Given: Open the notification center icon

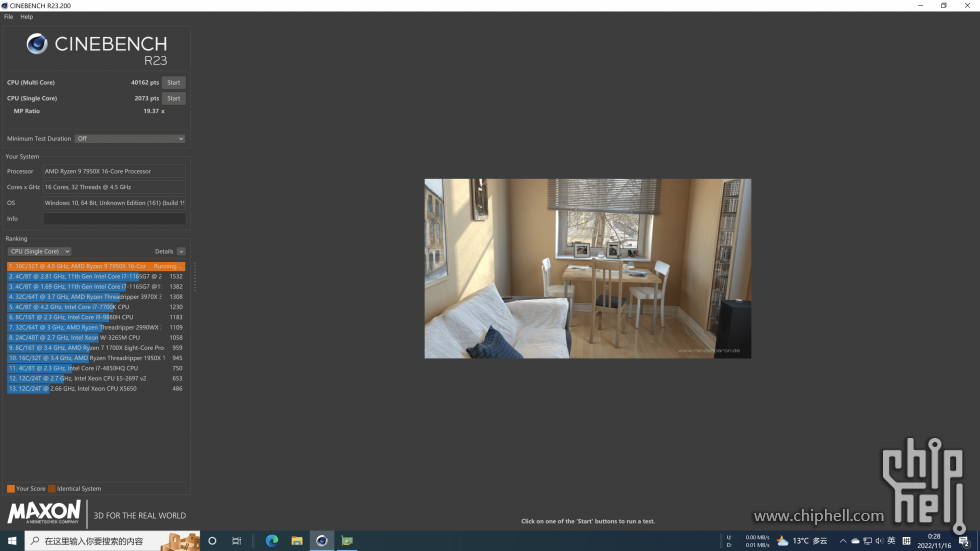Looking at the screenshot, I should coord(964,541).
